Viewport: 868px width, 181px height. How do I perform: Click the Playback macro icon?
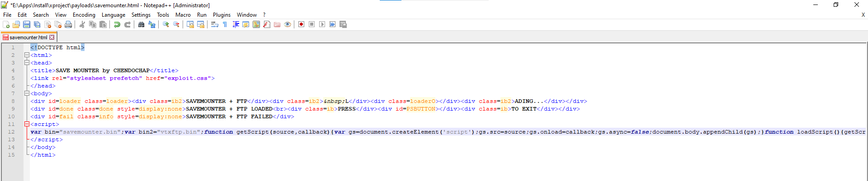(322, 24)
